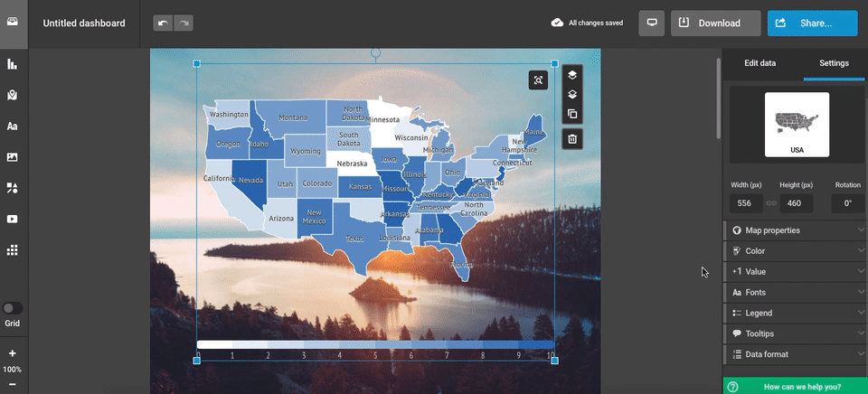Image resolution: width=868 pixels, height=394 pixels.
Task: Click the text tool icon (Aa)
Action: point(13,127)
